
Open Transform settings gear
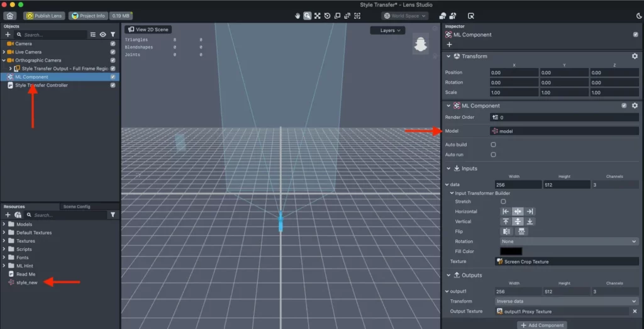[635, 56]
